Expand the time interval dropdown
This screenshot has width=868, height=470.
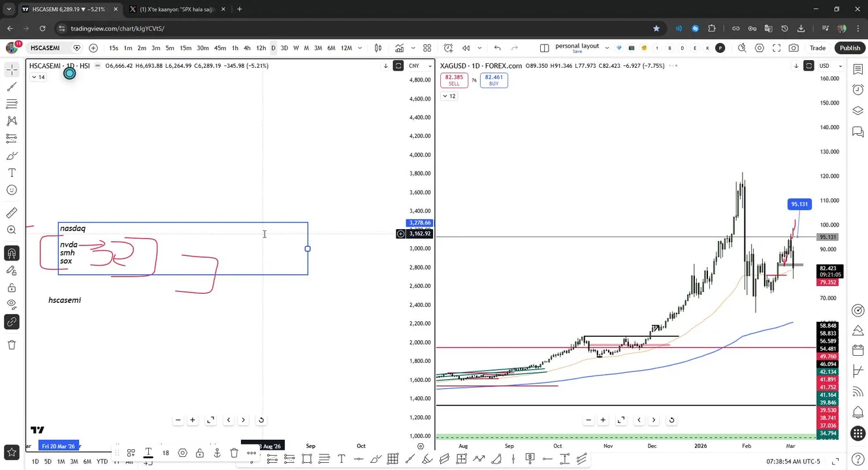tap(359, 48)
